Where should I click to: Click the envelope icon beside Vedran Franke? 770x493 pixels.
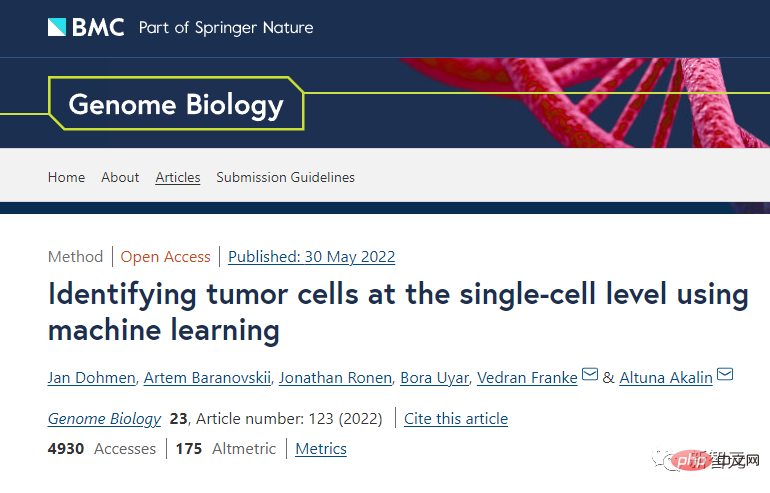590,376
